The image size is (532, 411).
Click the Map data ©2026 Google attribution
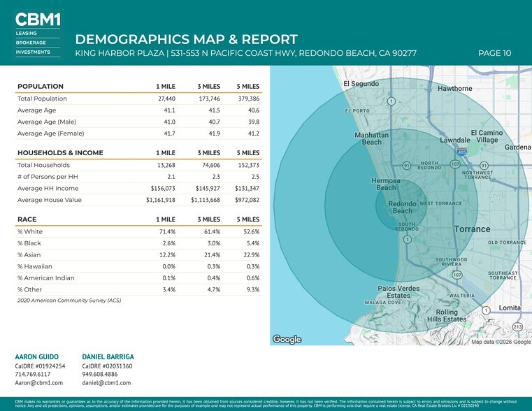(x=501, y=342)
